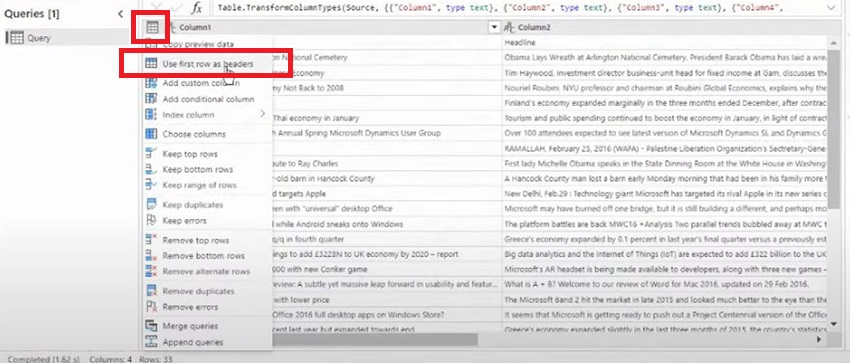Click the Remove bottom rows icon

151,256
